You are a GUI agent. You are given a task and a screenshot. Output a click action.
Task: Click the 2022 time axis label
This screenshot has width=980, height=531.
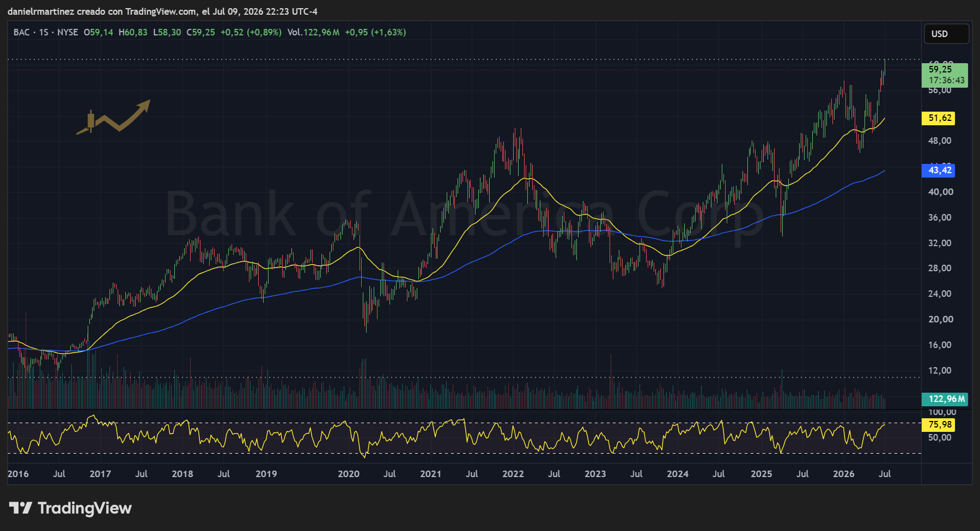[513, 474]
